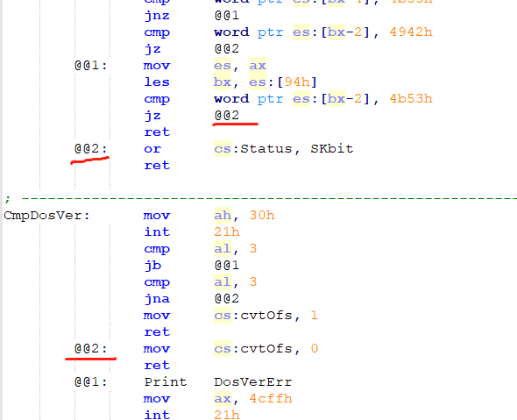The image size is (517, 420).
Task: Click the underlined @@2 label before or
Action: (x=91, y=149)
